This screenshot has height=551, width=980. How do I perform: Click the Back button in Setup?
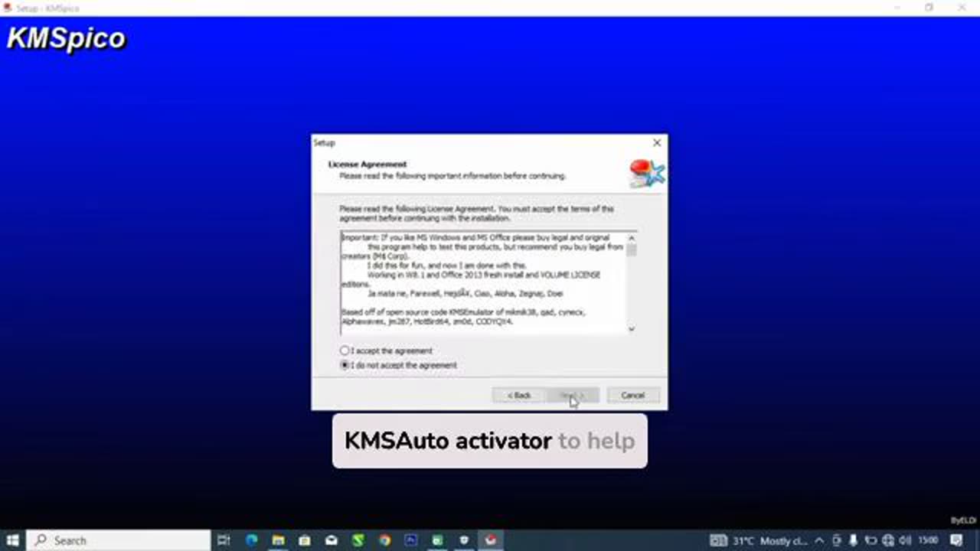tap(518, 395)
